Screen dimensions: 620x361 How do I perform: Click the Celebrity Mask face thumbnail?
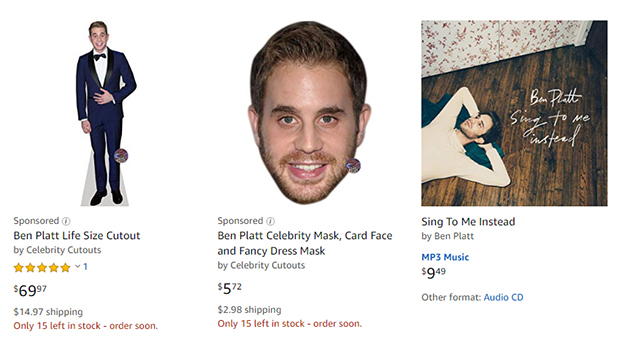pyautogui.click(x=310, y=113)
